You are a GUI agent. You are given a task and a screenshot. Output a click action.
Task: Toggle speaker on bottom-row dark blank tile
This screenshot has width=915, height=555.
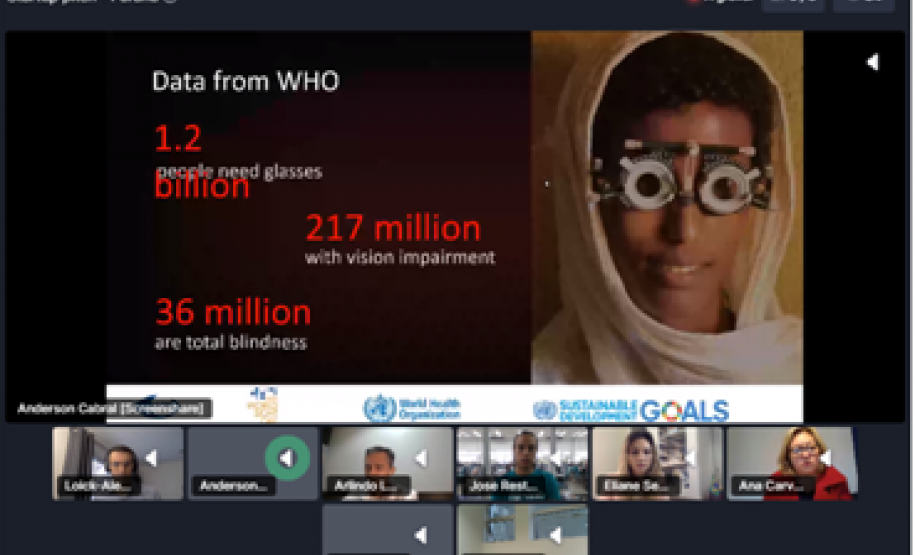421,536
